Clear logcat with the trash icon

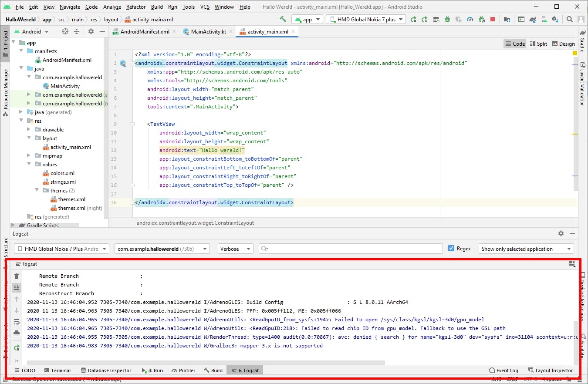[x=17, y=276]
